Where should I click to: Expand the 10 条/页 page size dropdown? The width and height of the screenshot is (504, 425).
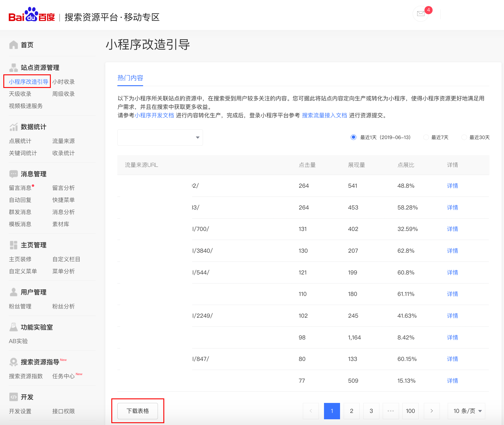pyautogui.click(x=466, y=411)
